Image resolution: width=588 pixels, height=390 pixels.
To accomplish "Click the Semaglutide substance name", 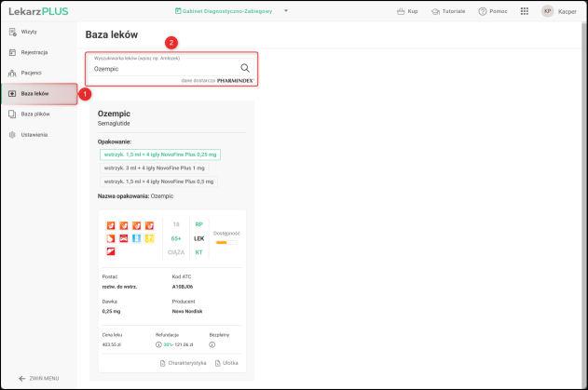I will click(x=114, y=124).
